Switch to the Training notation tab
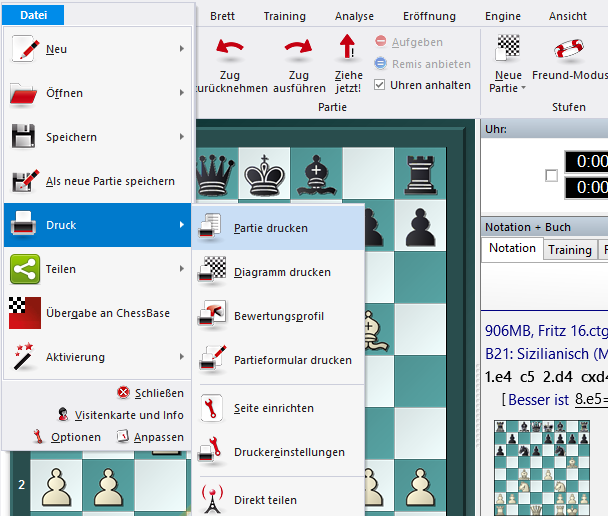This screenshot has height=516, width=608. [x=569, y=249]
